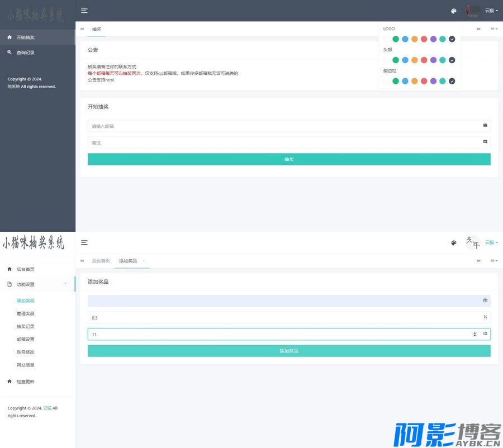Click the envelope icon in the email field
This screenshot has height=448, width=503.
485,126
